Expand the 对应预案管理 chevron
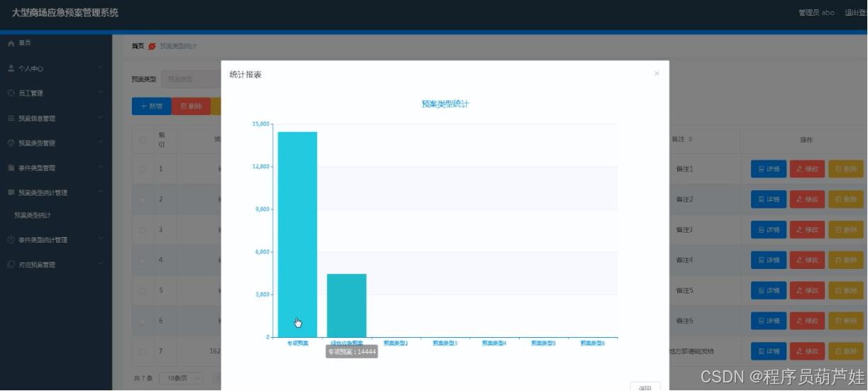868x391 pixels. 101,264
